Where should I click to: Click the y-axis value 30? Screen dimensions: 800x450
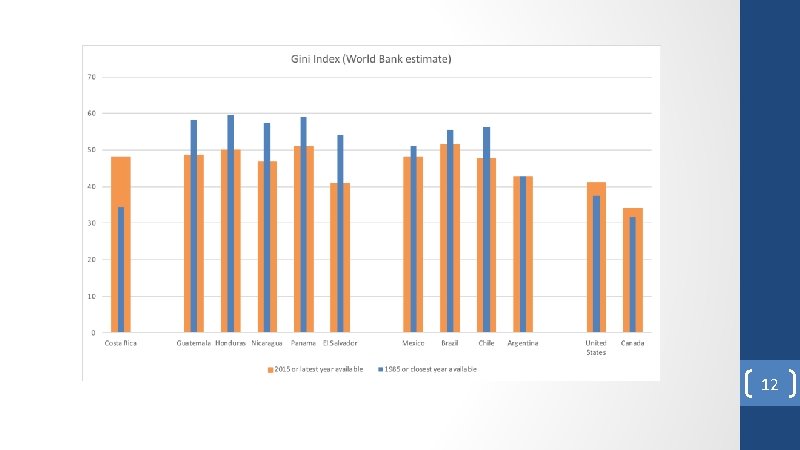(x=91, y=223)
